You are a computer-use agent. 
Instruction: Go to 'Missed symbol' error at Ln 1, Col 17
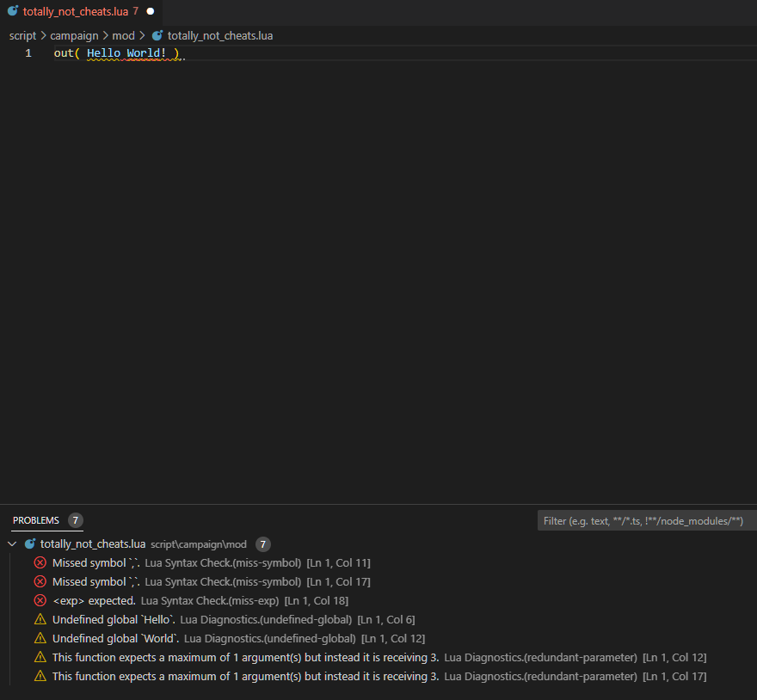(378, 581)
